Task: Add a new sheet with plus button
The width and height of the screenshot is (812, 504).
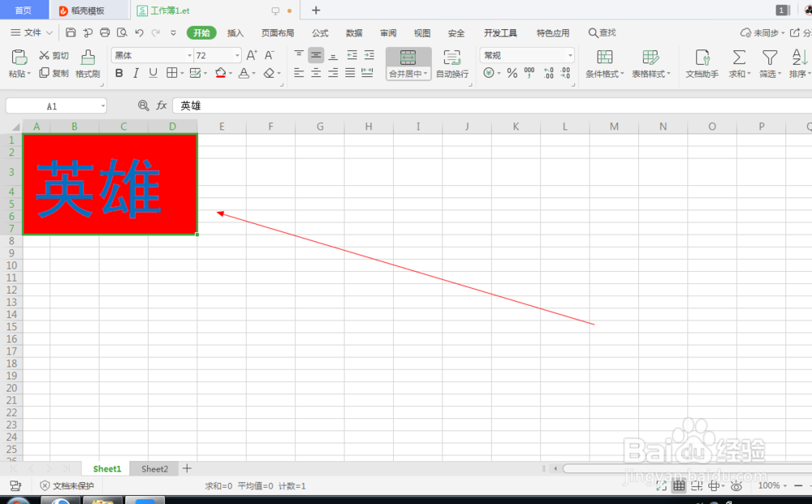Action: (187, 468)
